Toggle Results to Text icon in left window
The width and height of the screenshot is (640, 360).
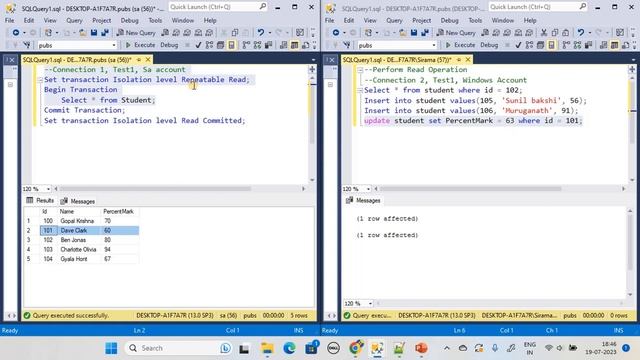284,45
